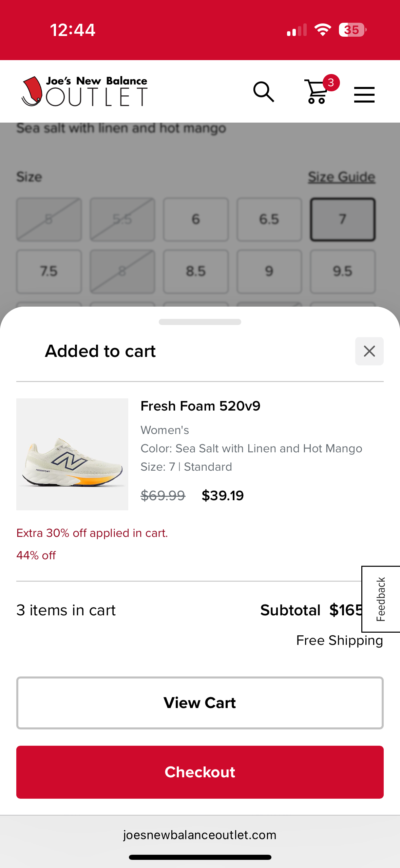The height and width of the screenshot is (868, 400).
Task: Tap the battery indicator icon
Action: point(352,30)
